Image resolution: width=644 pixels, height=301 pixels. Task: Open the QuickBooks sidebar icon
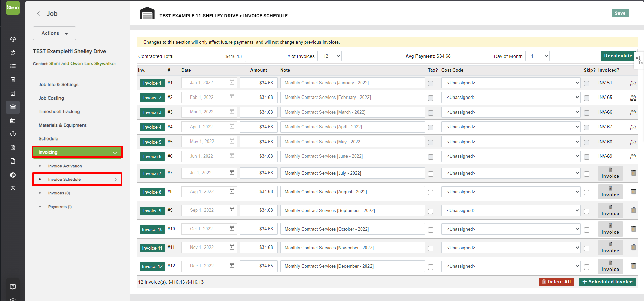pos(13,175)
